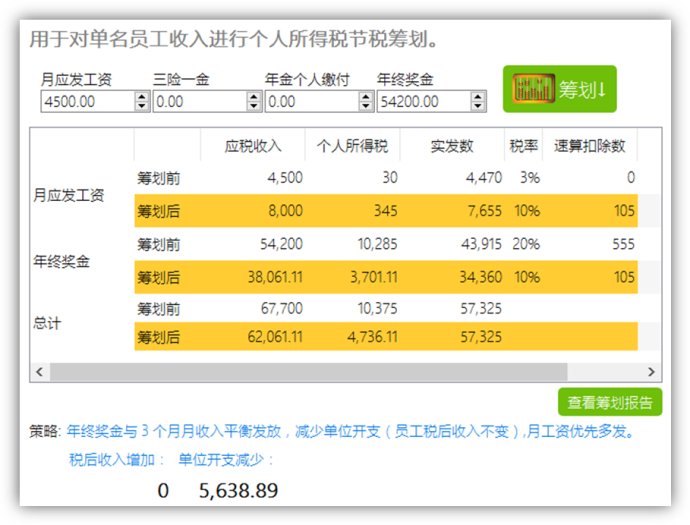Click the 税后收入增加 label
The height and width of the screenshot is (525, 690).
[x=116, y=460]
